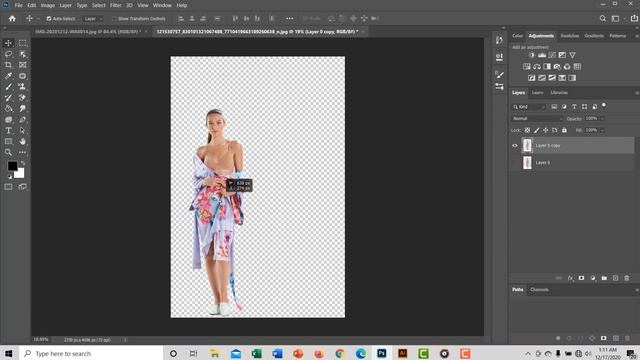The height and width of the screenshot is (360, 640).
Task: Add a layer mask in Layers panel
Action: click(581, 278)
